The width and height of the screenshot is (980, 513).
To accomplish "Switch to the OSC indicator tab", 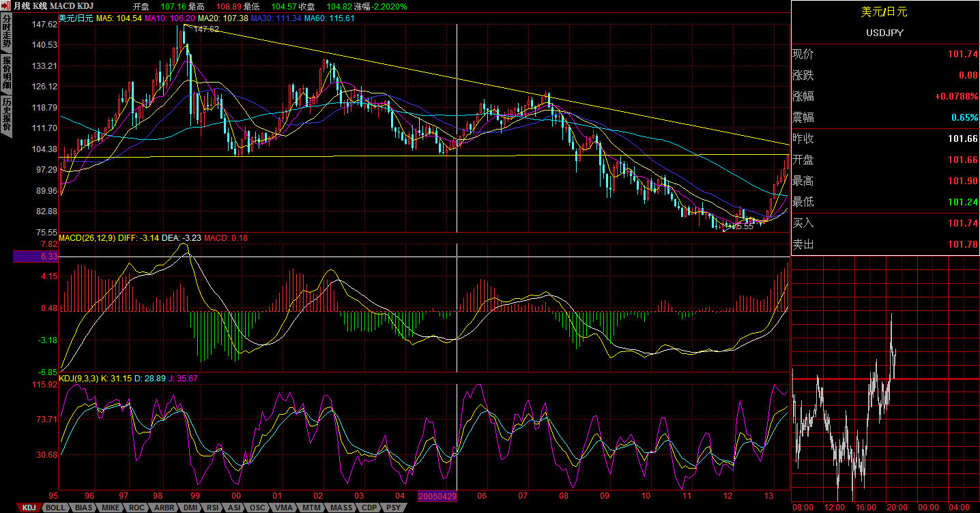I will 258,508.
